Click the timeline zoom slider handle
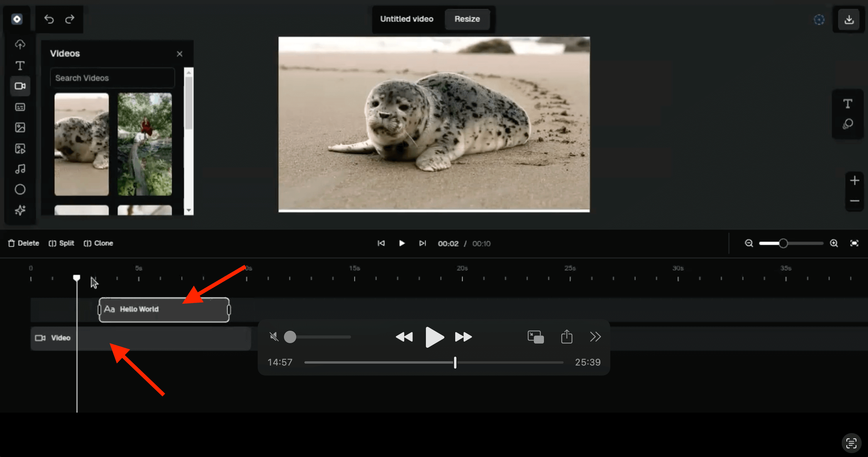 click(783, 243)
